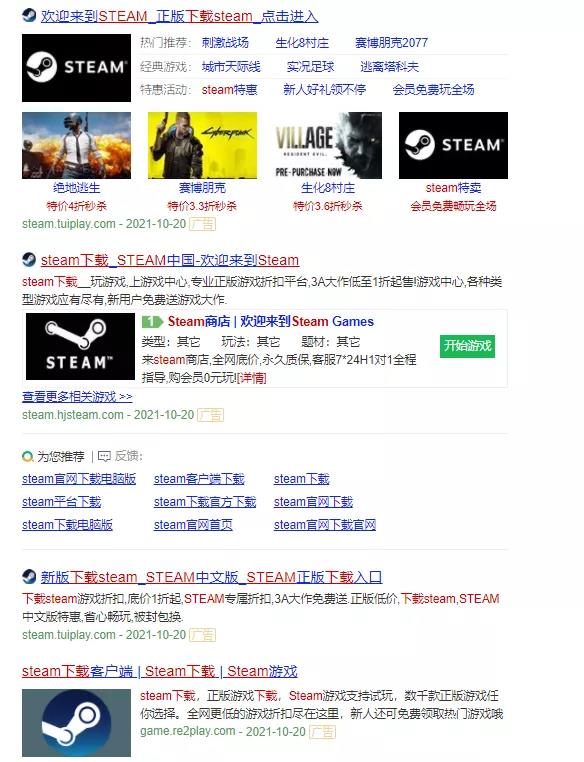
Task: Click the Cyberpunk yellow cover image
Action: [203, 145]
